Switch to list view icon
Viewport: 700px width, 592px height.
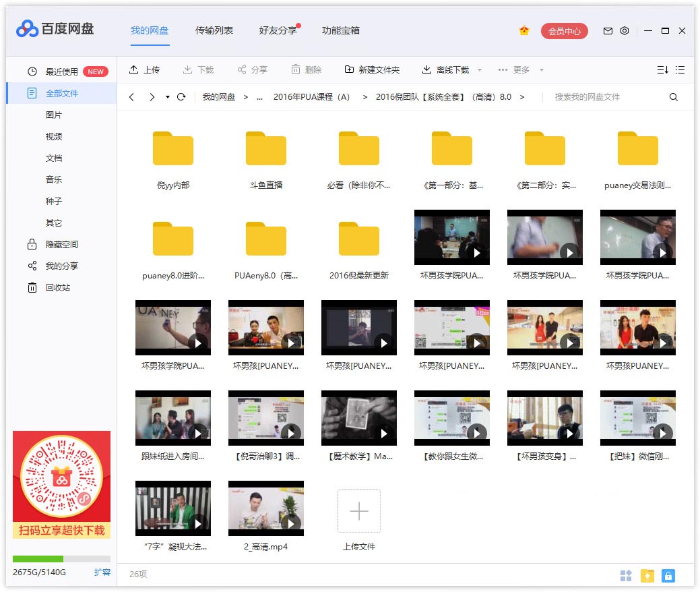[680, 69]
